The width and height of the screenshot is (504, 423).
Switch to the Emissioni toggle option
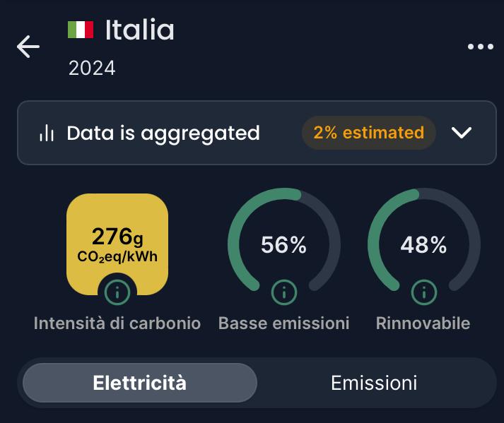pyautogui.click(x=374, y=383)
